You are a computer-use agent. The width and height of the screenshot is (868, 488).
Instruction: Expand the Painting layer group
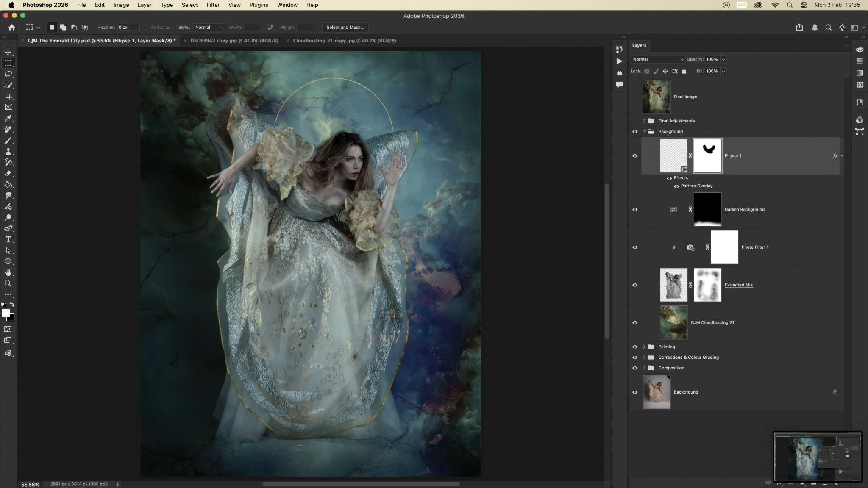[645, 347]
